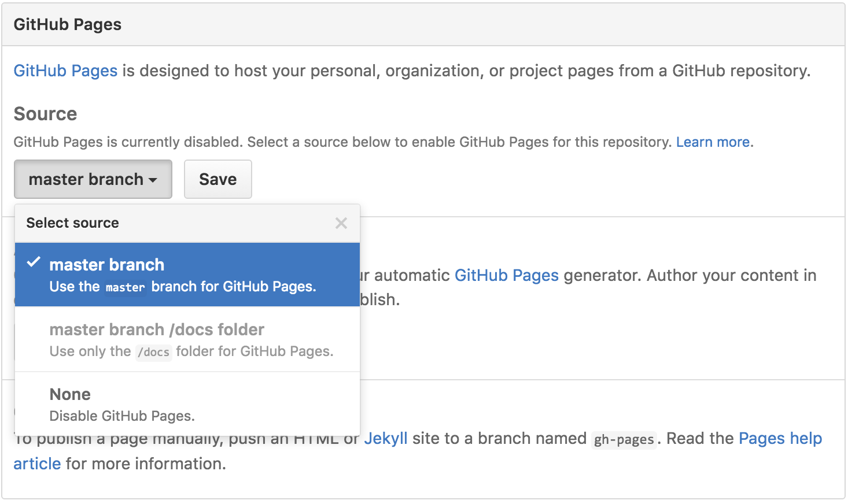The width and height of the screenshot is (848, 504).
Task: Choose master branch /docs folder option
Action: pos(187,339)
